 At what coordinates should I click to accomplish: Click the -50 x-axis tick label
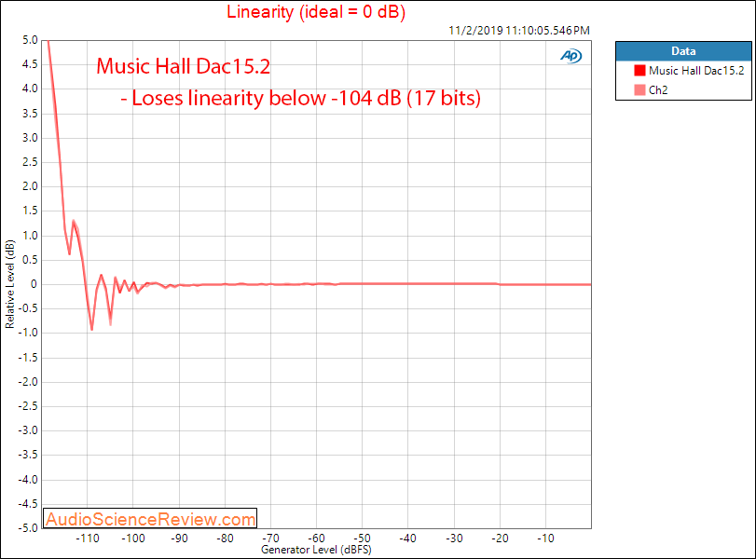[362, 539]
